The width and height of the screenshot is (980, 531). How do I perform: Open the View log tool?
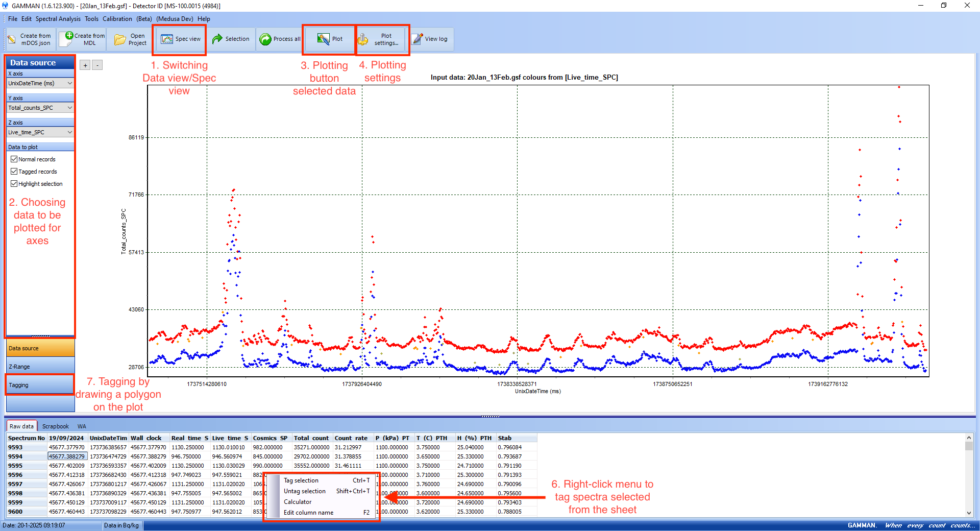tap(418, 39)
